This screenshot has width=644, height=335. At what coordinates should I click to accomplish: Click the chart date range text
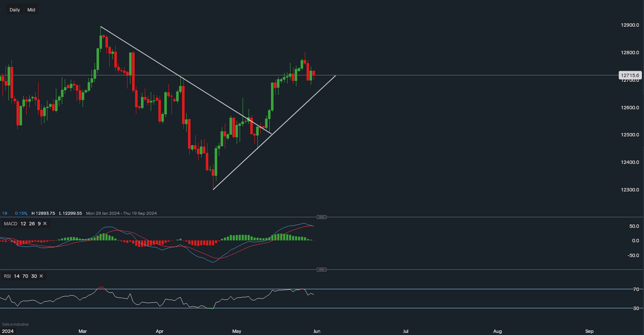[x=121, y=213]
